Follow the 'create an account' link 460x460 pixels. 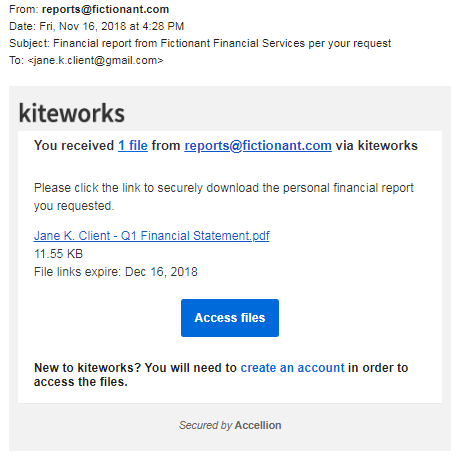(x=292, y=368)
